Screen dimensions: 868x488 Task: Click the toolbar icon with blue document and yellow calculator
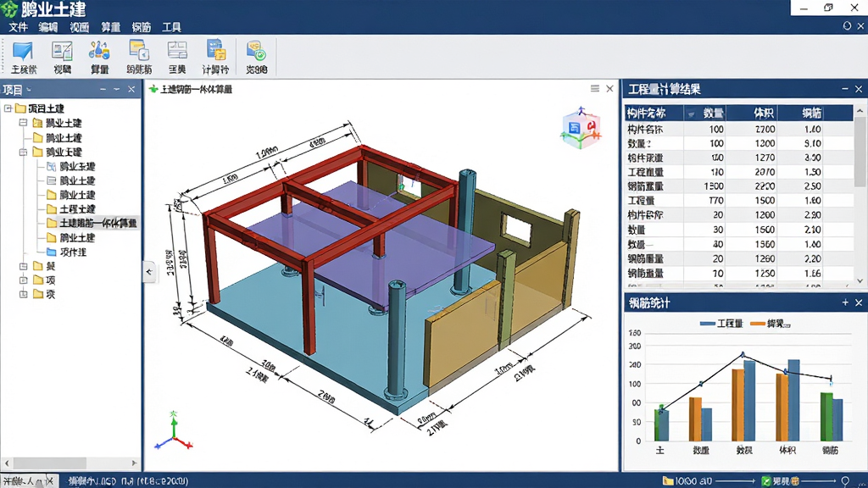tap(215, 50)
